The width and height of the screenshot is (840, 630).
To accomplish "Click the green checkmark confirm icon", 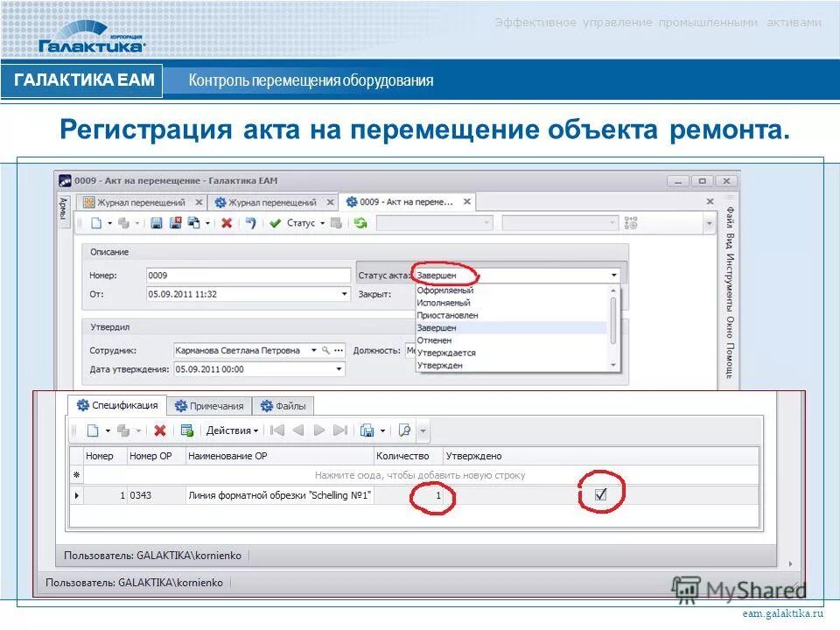I will coord(275,225).
